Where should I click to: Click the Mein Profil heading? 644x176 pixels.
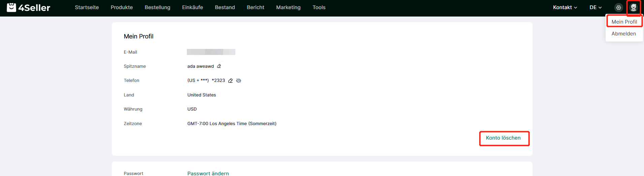[x=138, y=36]
